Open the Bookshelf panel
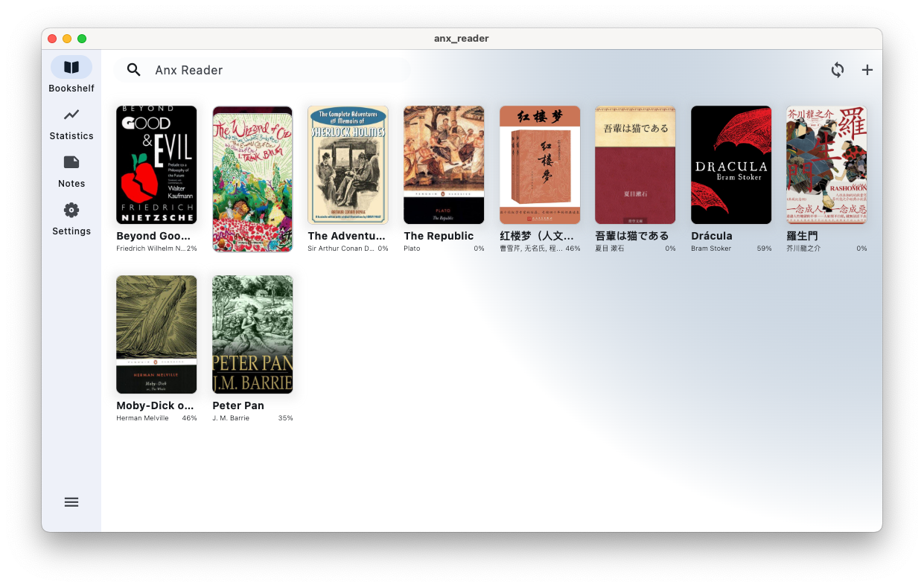 click(71, 73)
